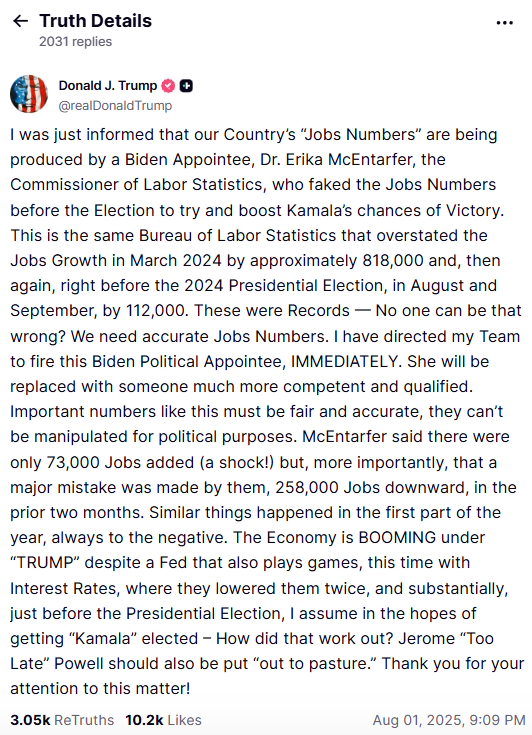Click the closing phrase 'attention to this matter!'
This screenshot has width=532, height=735.
[x=100, y=689]
